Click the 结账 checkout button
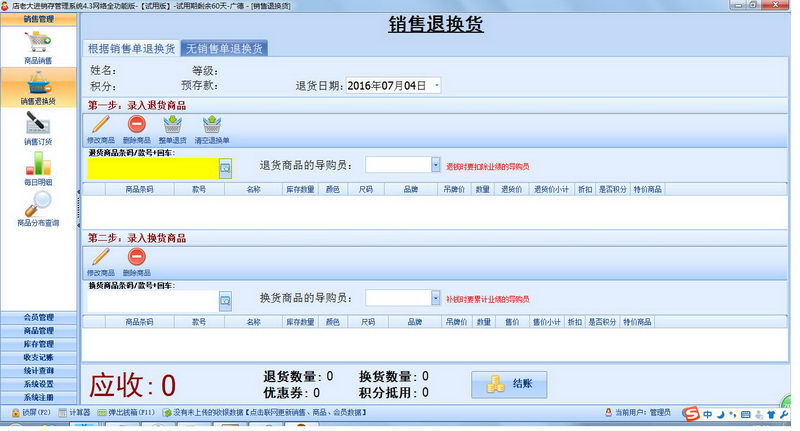 pyautogui.click(x=509, y=385)
